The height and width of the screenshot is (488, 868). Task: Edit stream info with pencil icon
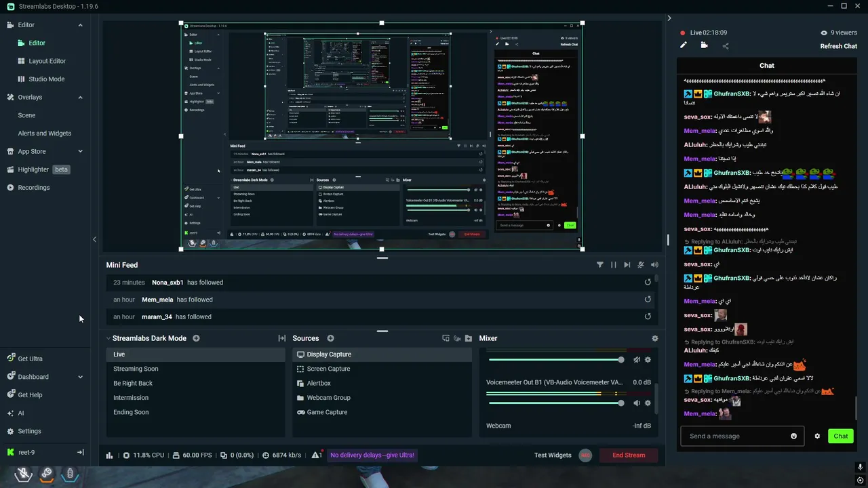click(x=684, y=45)
